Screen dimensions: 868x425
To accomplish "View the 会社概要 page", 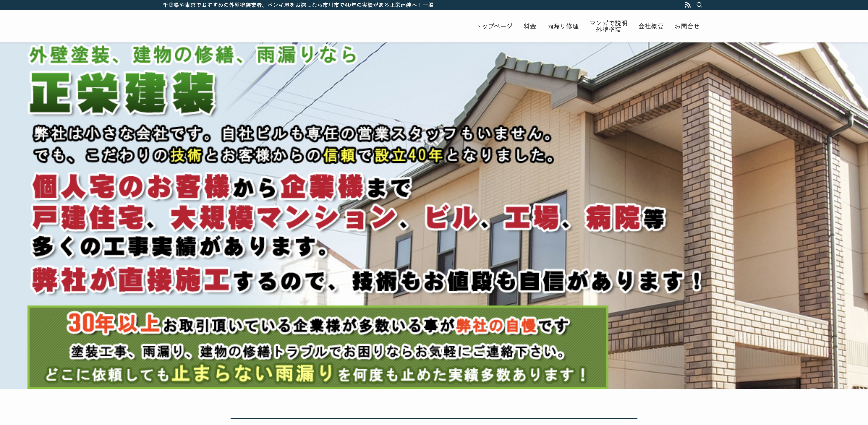I will point(651,26).
